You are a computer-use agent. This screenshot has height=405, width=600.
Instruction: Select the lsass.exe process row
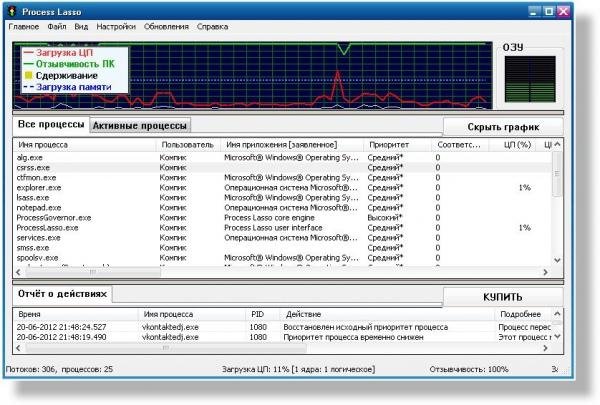tap(282, 198)
